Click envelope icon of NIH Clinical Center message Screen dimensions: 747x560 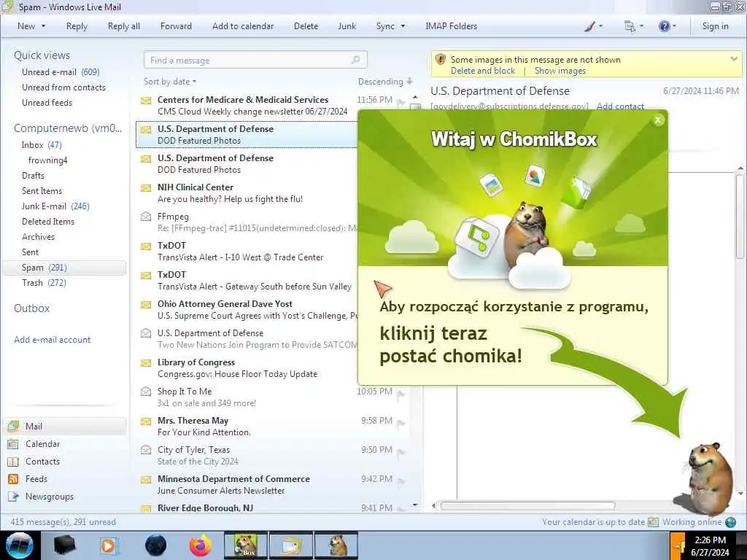[146, 187]
